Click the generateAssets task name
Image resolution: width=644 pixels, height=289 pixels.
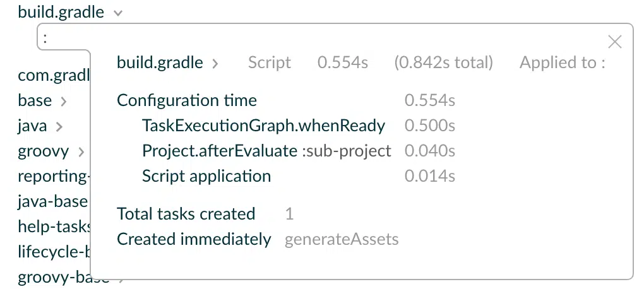(x=342, y=239)
